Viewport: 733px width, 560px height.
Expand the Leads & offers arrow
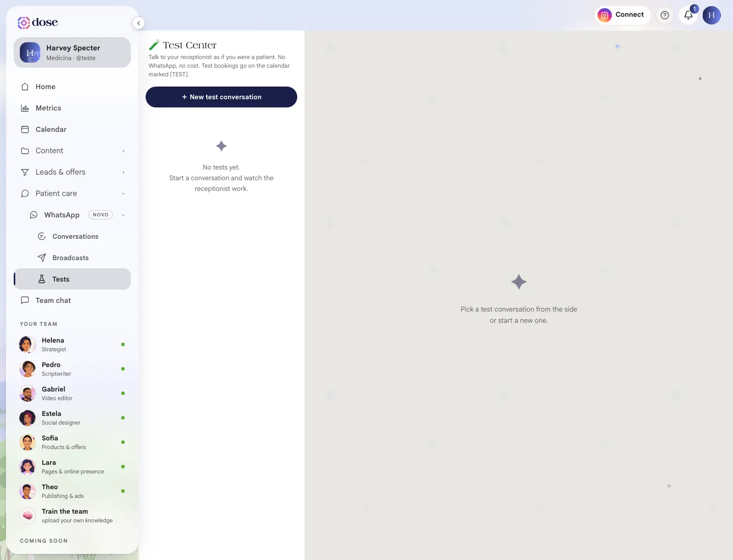[x=123, y=173]
